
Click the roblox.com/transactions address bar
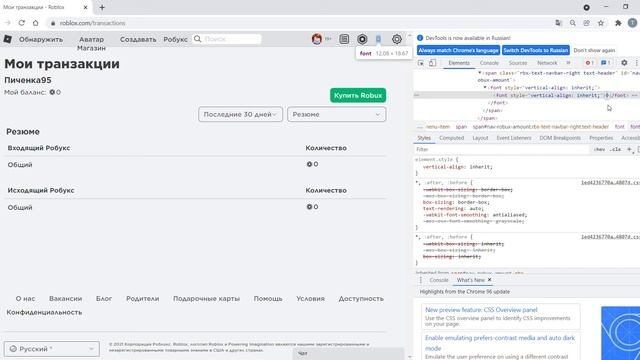[x=92, y=23]
